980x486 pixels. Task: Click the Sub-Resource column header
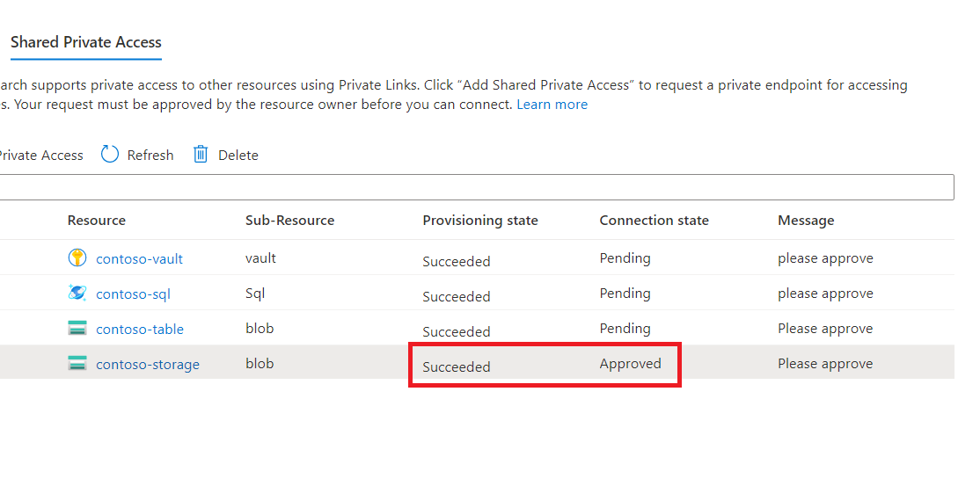click(x=289, y=221)
